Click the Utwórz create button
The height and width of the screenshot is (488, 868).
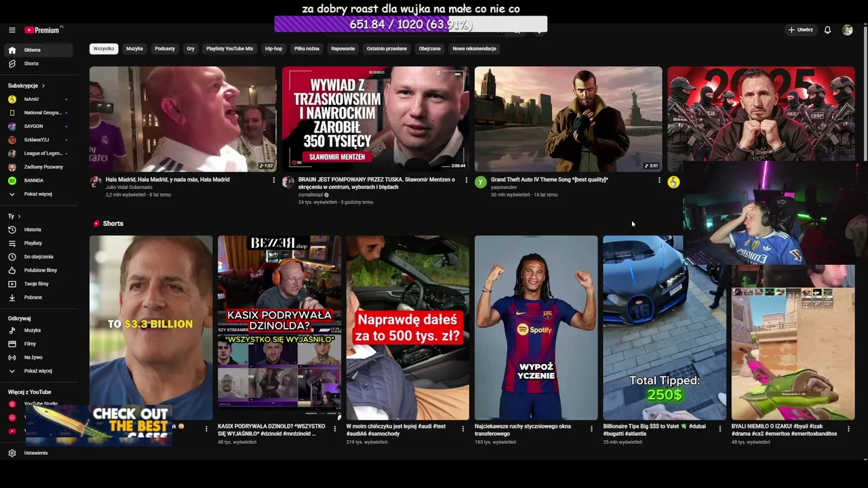(x=800, y=30)
